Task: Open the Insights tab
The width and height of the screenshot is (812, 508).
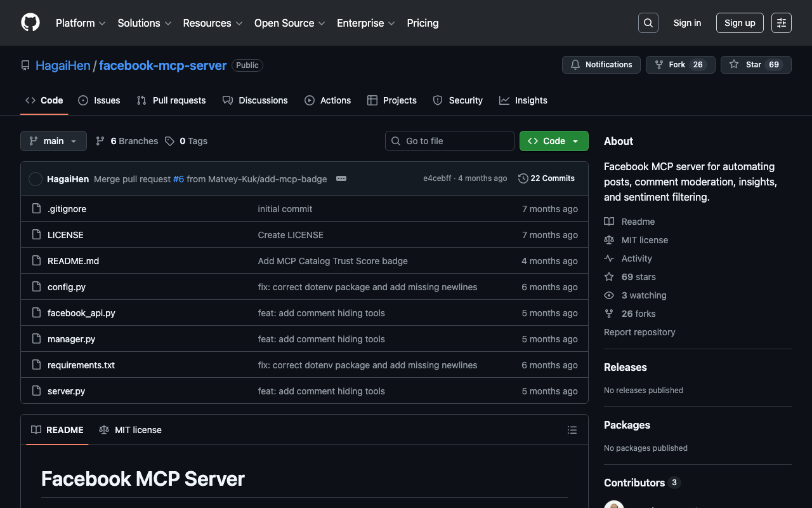Action: [523, 100]
